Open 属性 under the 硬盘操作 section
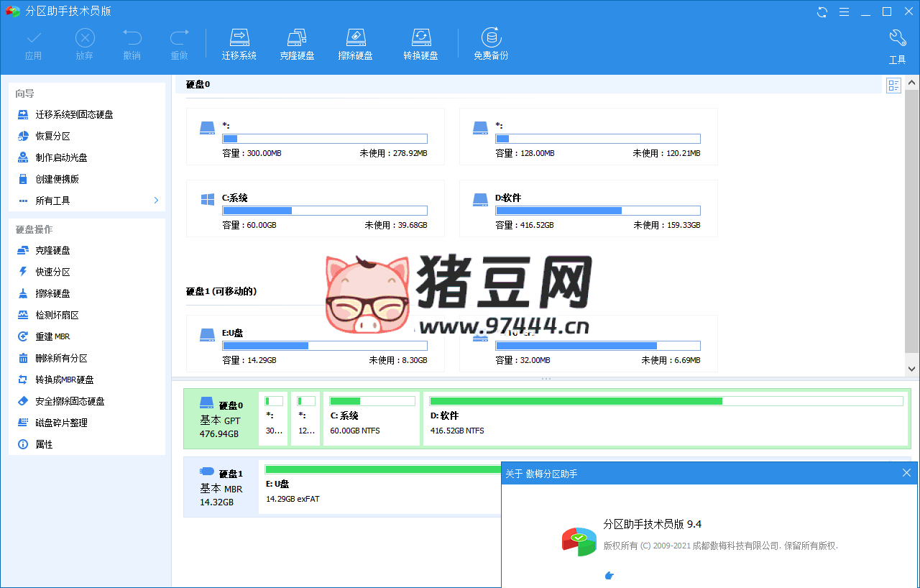920x588 pixels. tap(45, 444)
